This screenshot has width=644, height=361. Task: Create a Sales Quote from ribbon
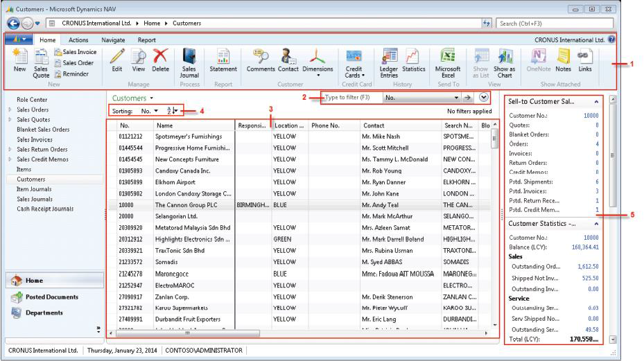[41, 63]
